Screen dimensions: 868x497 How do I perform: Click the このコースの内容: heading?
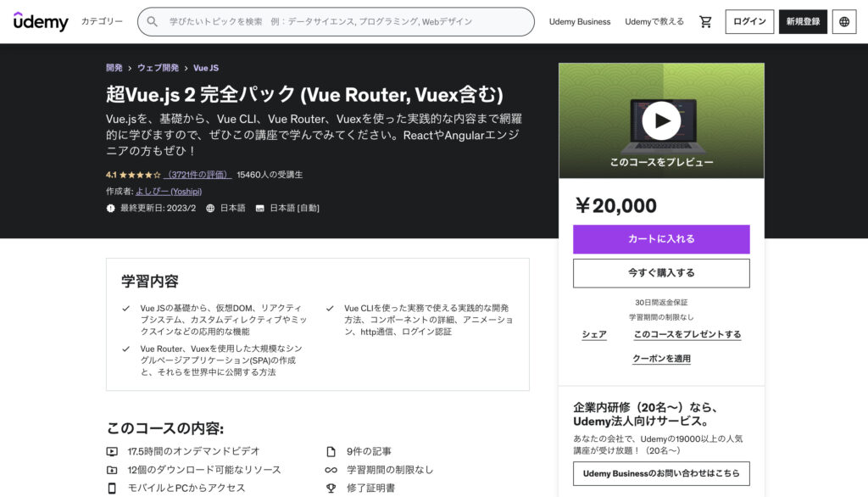pyautogui.click(x=165, y=428)
